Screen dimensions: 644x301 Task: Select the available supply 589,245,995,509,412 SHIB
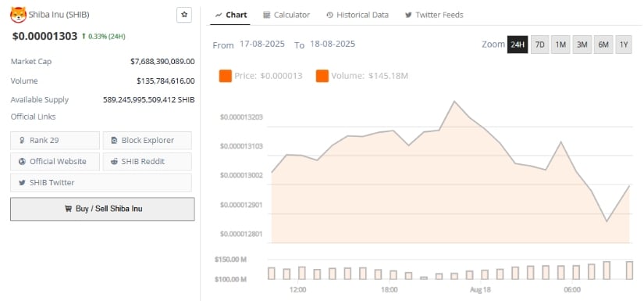pos(148,100)
